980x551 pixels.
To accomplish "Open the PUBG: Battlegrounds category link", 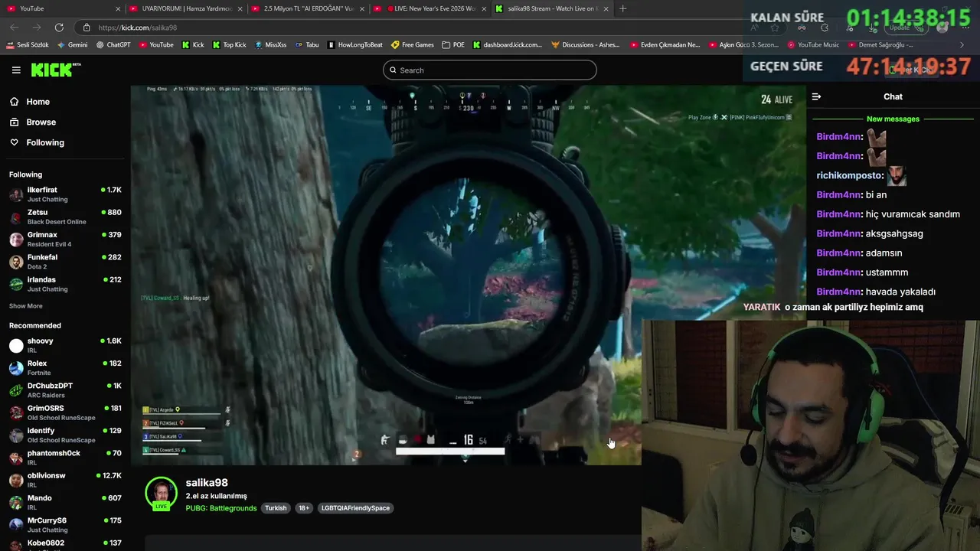I will pos(221,508).
